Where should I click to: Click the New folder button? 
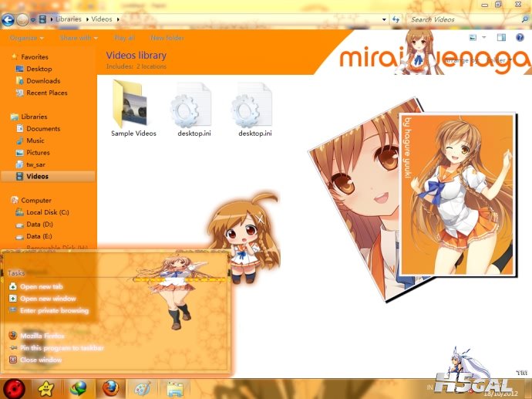point(167,37)
